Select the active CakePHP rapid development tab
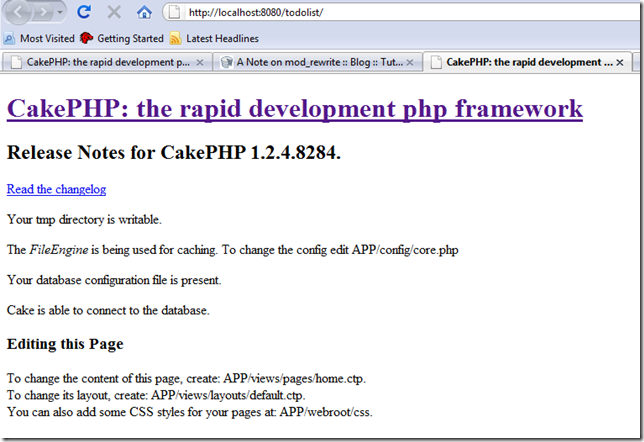 (527, 62)
